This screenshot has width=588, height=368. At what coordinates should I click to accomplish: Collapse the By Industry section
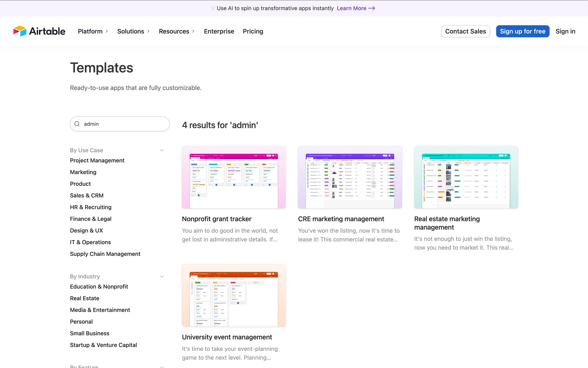tap(162, 276)
